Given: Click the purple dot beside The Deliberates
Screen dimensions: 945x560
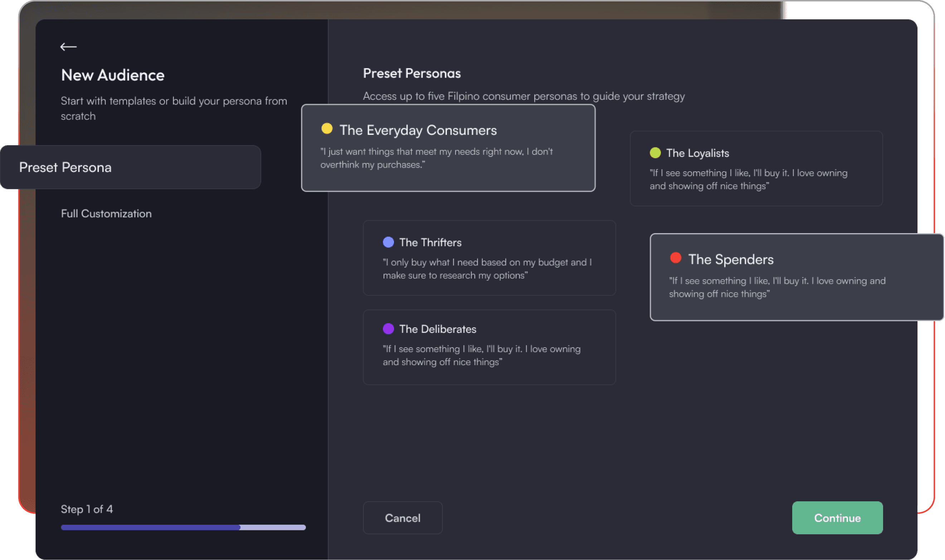Looking at the screenshot, I should click(388, 329).
